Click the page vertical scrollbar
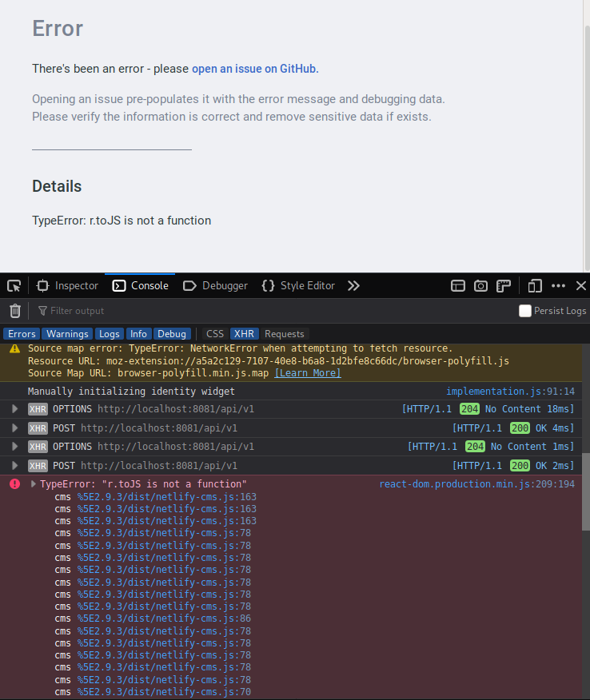590x700 pixels. click(587, 147)
